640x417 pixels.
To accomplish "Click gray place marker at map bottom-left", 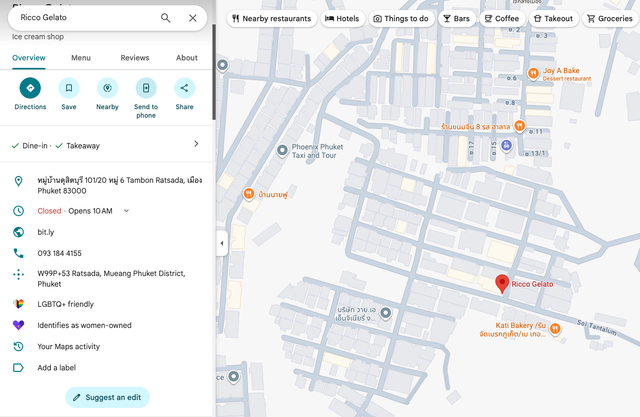I will (x=233, y=376).
